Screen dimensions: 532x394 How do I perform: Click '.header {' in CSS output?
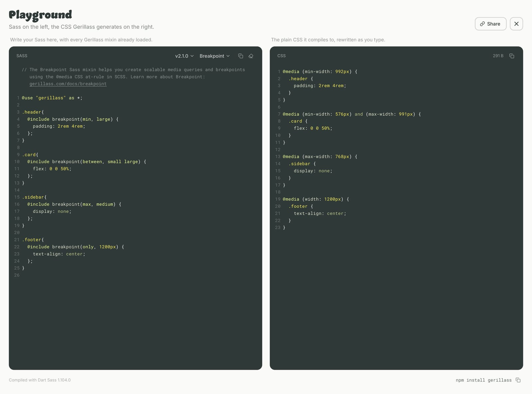pos(301,79)
